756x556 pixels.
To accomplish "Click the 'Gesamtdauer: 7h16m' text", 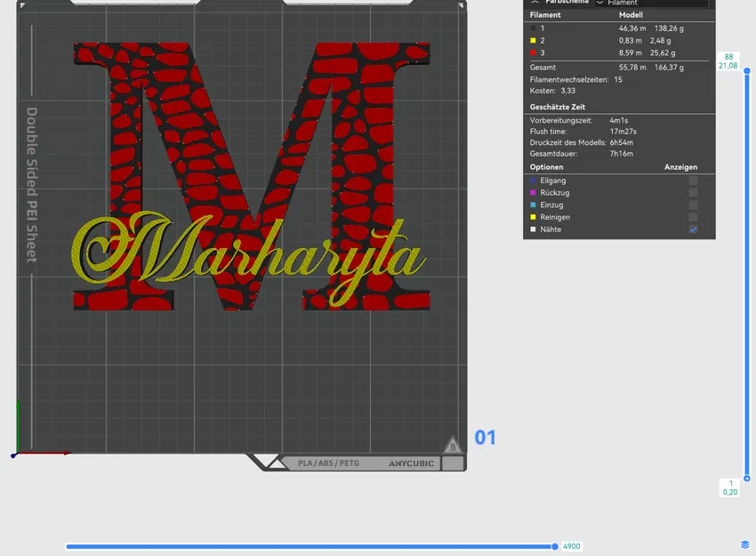I will tap(582, 154).
